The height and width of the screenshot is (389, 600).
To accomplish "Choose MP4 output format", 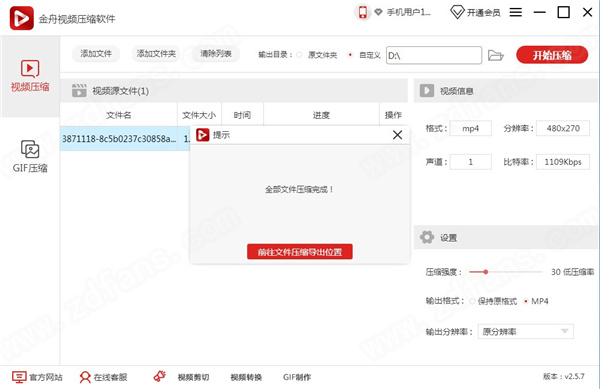I will coord(526,301).
